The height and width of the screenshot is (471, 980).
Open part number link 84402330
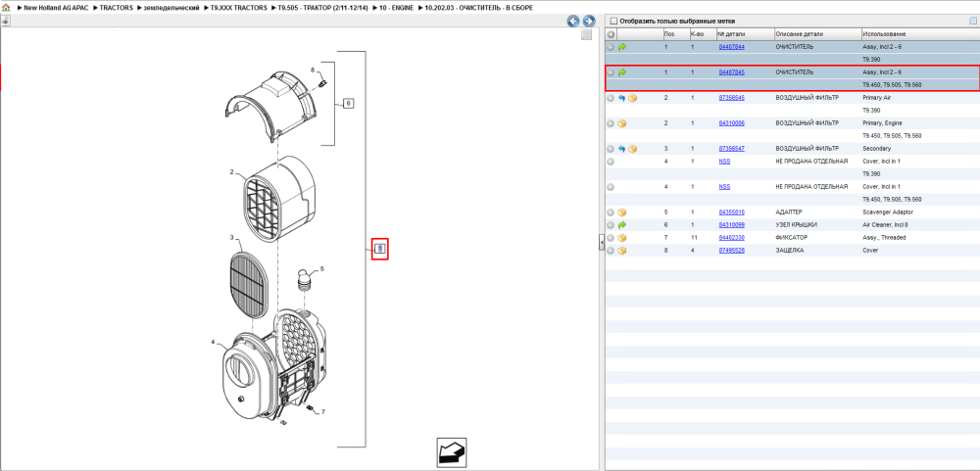coord(731,238)
